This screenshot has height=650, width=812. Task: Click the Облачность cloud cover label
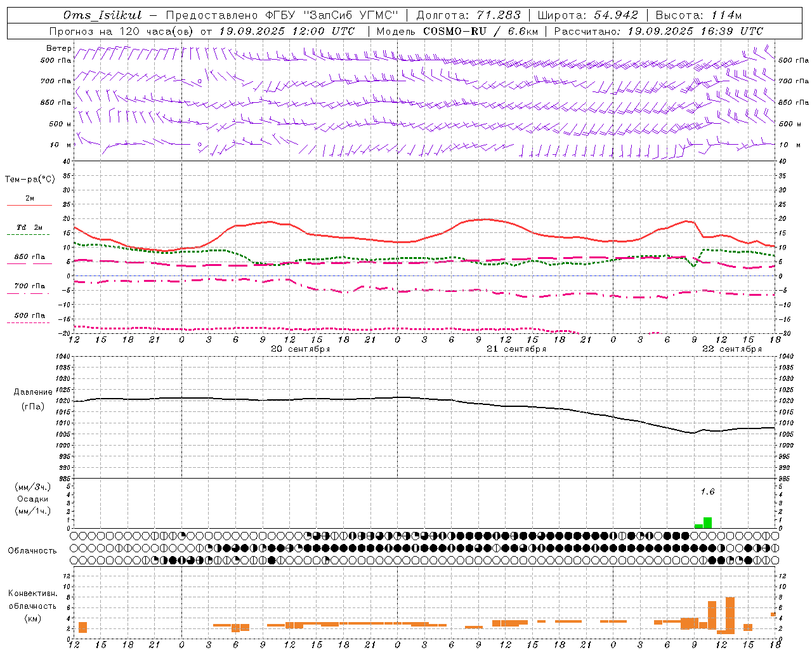tap(33, 551)
